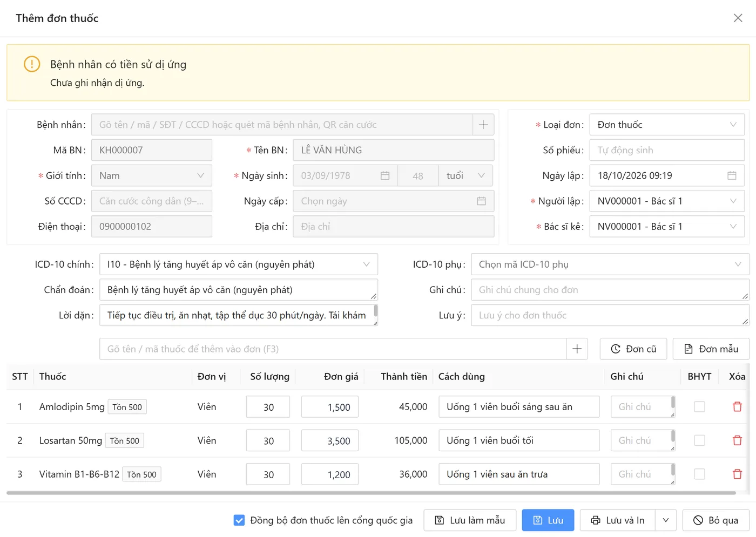Viewport: 756px width, 537px height.
Task: Click calendar icon in Ngày cấp field
Action: (x=481, y=201)
